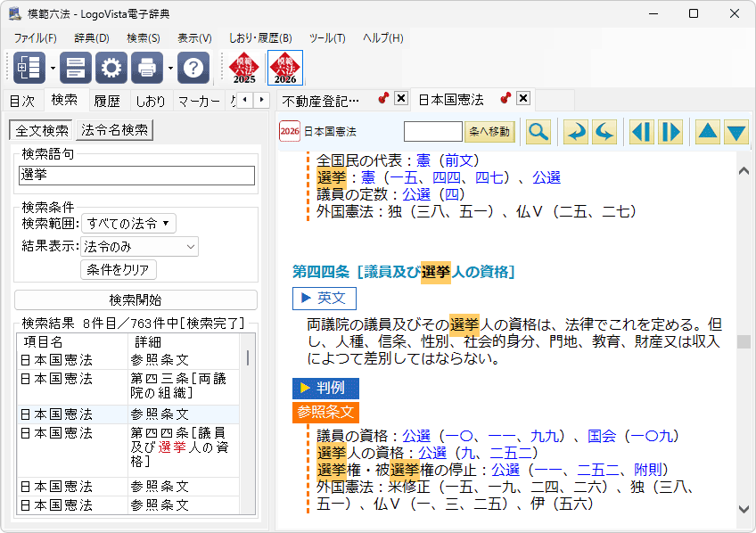Click the 検索語句 input field
The height and width of the screenshot is (533, 756).
136,176
